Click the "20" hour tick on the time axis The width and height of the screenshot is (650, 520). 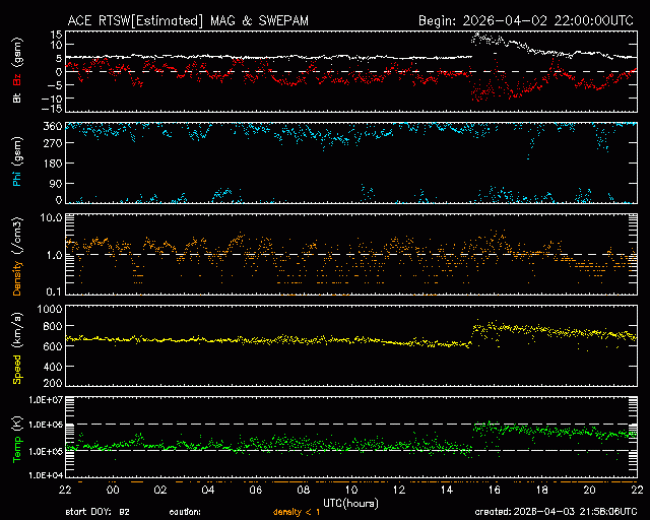(x=589, y=490)
